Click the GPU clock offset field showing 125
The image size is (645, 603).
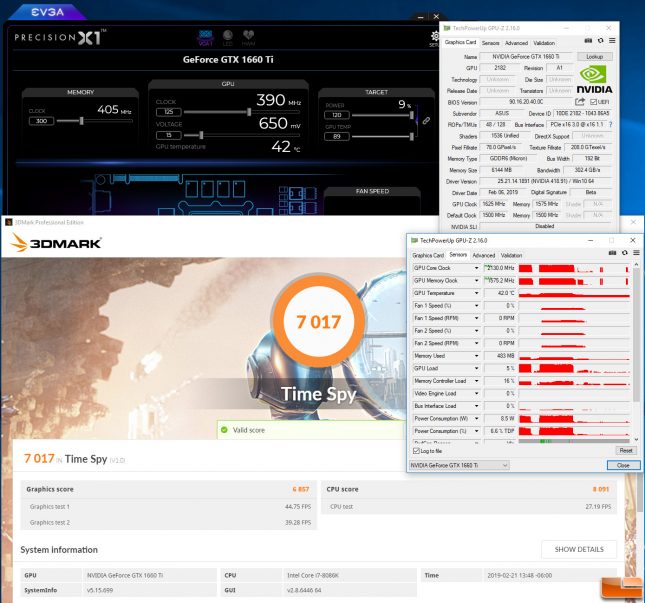[x=169, y=112]
